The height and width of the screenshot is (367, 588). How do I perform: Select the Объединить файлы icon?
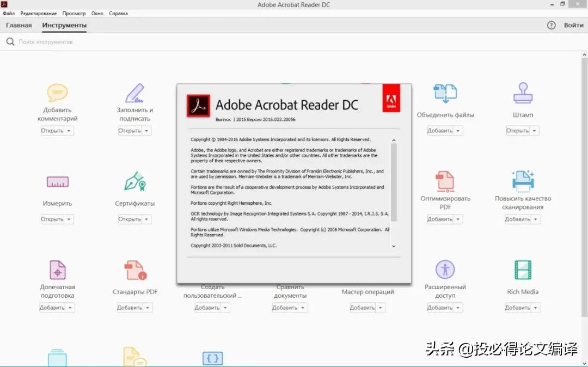[445, 93]
